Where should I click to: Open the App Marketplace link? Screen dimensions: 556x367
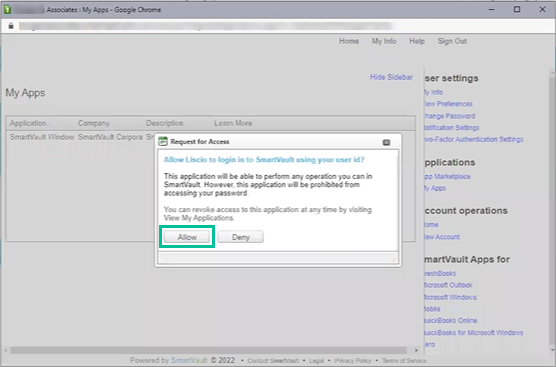[x=447, y=177]
